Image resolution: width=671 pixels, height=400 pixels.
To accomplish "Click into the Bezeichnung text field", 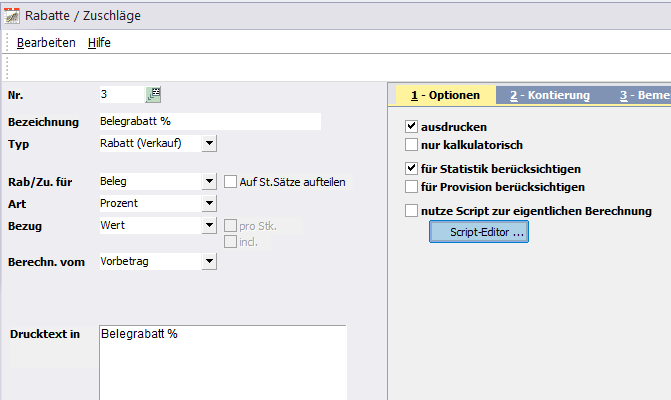I will click(x=210, y=121).
